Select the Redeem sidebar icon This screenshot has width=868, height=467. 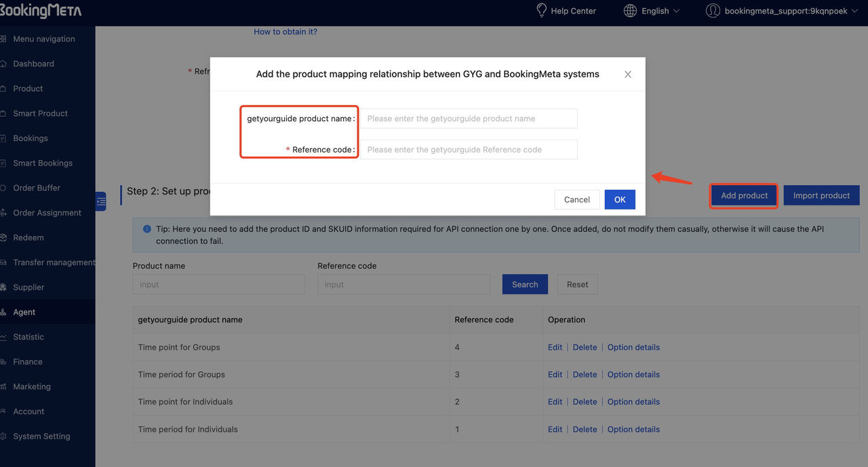[x=5, y=237]
